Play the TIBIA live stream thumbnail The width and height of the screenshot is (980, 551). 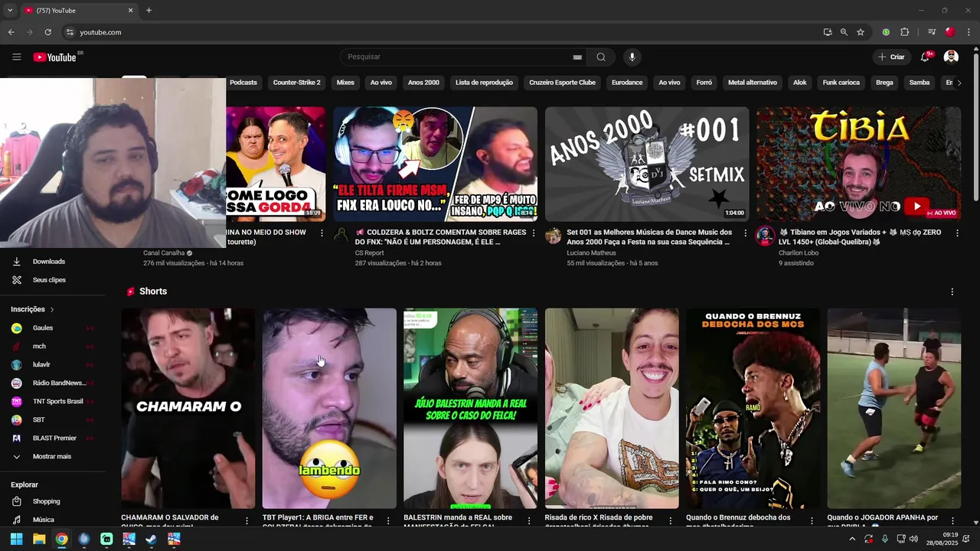click(x=858, y=164)
